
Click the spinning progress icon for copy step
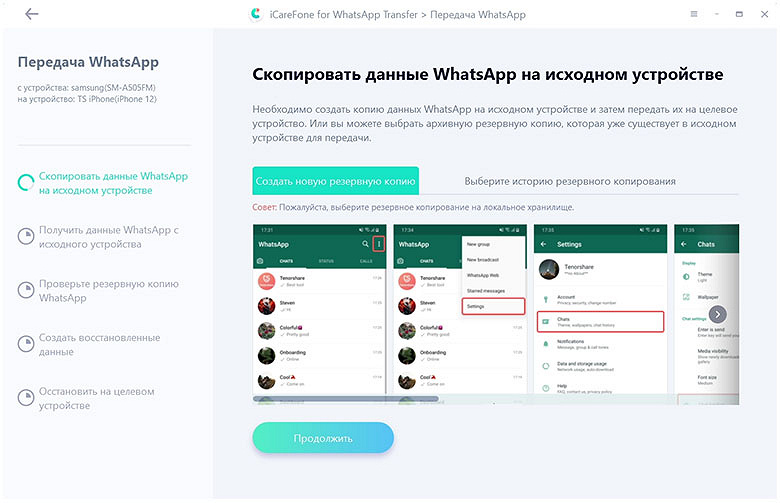(25, 183)
